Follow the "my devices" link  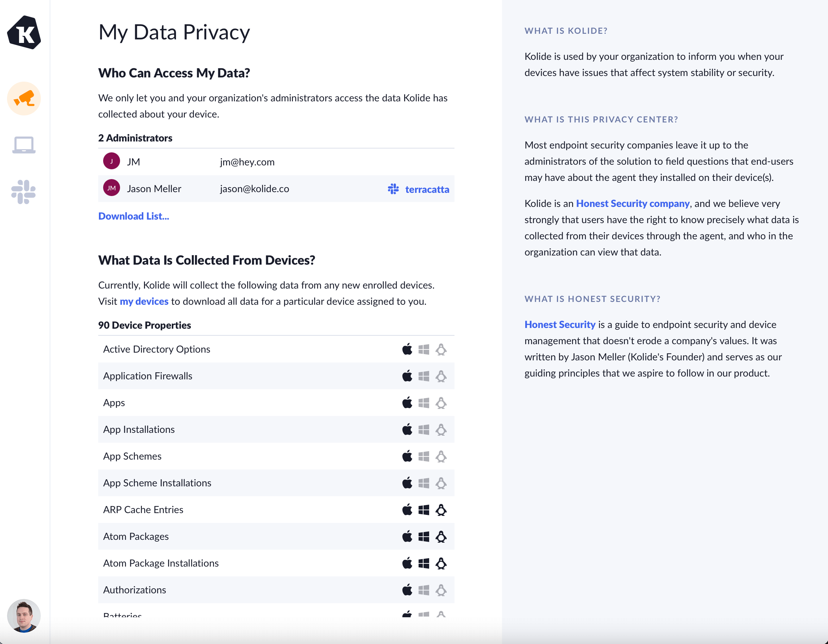coord(144,301)
